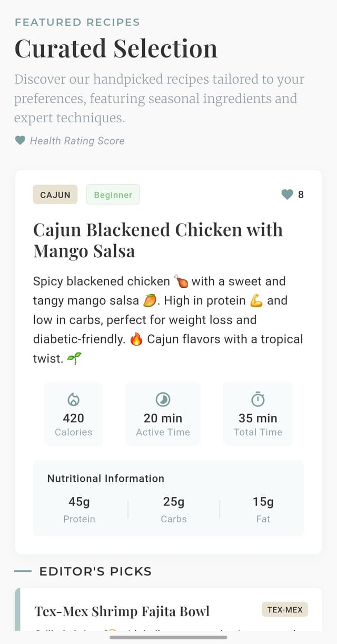Select the FEATURED RECIPES tab
The image size is (337, 644).
77,22
